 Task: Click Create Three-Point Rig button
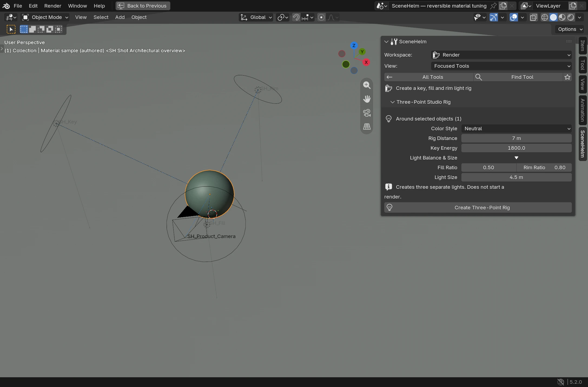point(478,208)
